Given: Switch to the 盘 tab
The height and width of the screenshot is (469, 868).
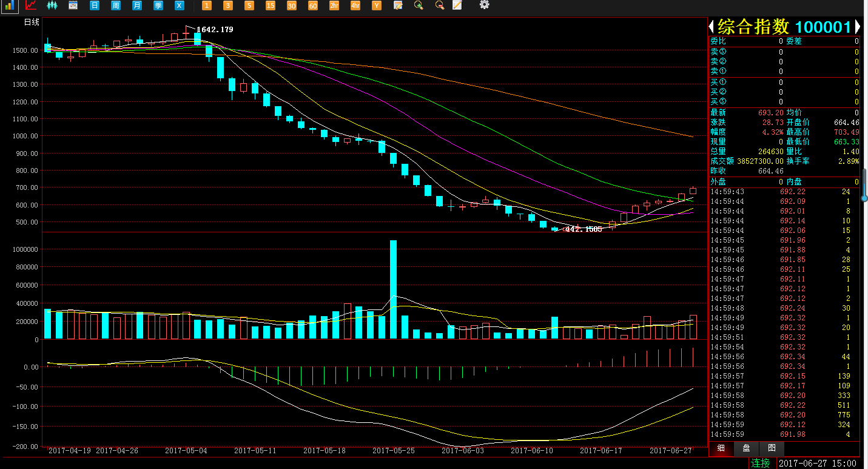Looking at the screenshot, I should [x=746, y=448].
